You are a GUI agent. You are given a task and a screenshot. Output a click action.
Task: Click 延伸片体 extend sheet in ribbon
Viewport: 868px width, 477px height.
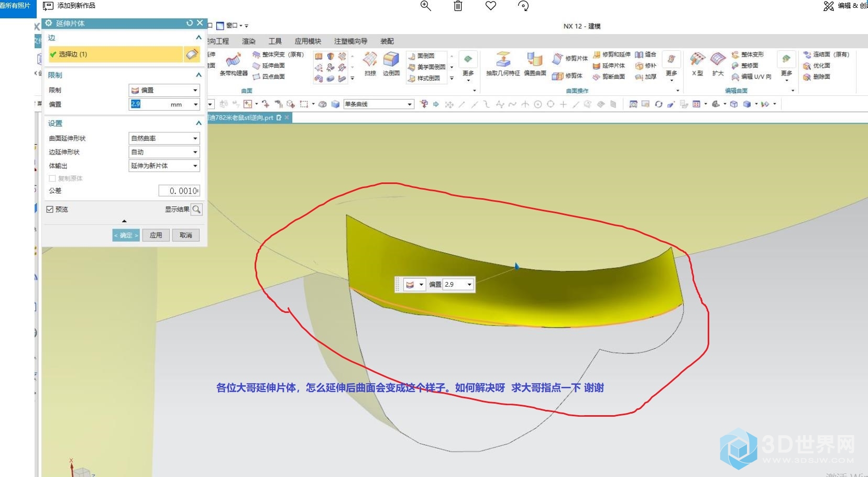(609, 66)
